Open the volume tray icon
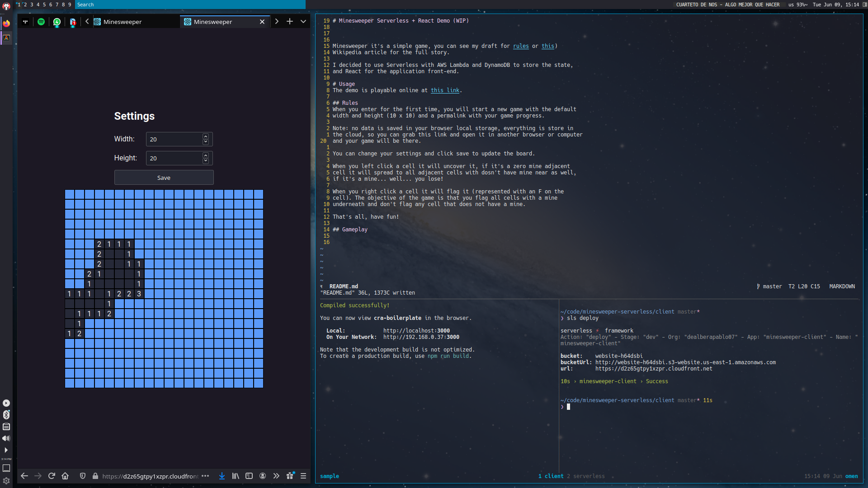This screenshot has height=488, width=868. pyautogui.click(x=6, y=438)
